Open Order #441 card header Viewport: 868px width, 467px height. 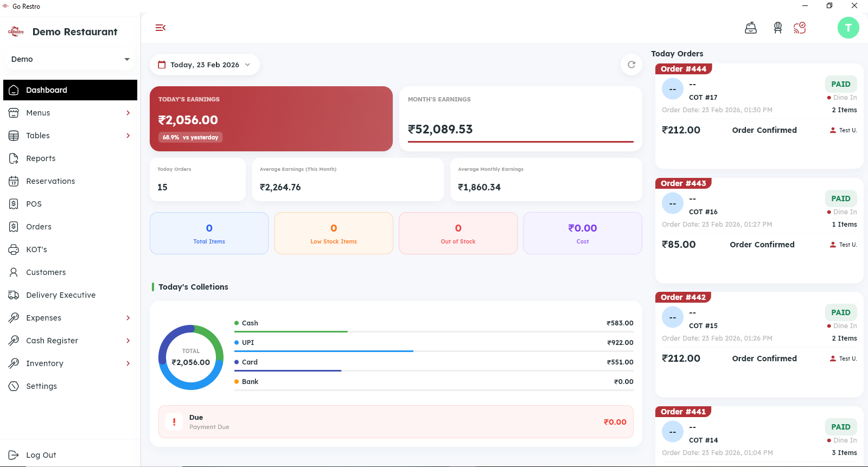(x=684, y=412)
